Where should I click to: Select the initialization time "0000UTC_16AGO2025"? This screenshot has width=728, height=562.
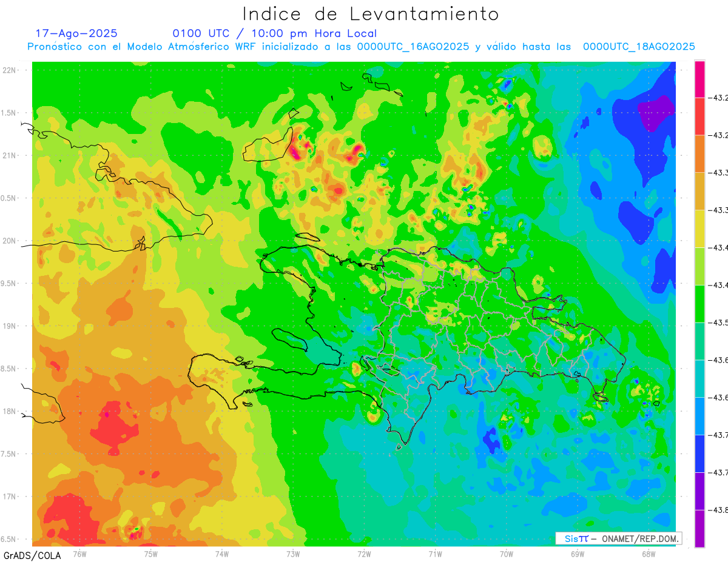(413, 47)
